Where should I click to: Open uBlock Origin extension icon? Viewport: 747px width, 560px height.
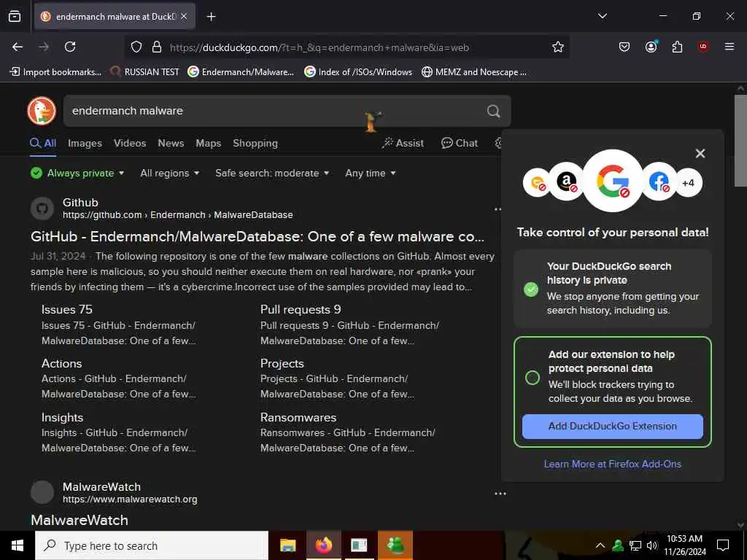pos(703,47)
